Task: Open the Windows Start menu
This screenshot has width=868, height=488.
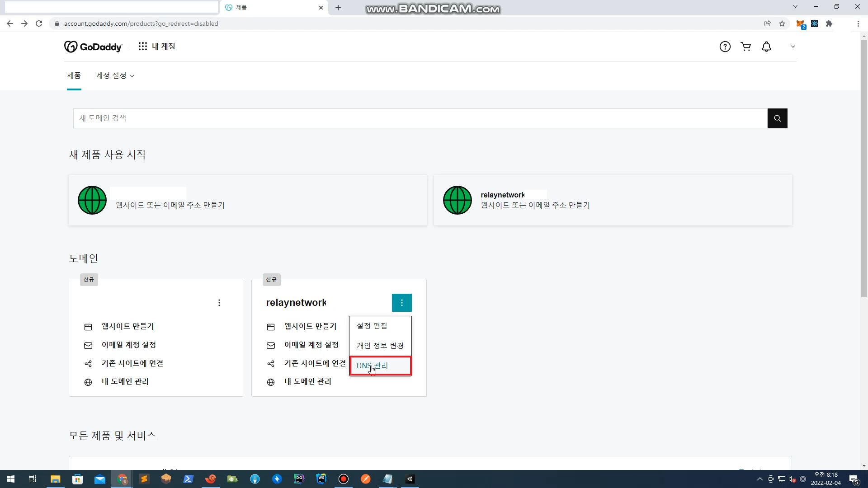Action: (x=11, y=479)
